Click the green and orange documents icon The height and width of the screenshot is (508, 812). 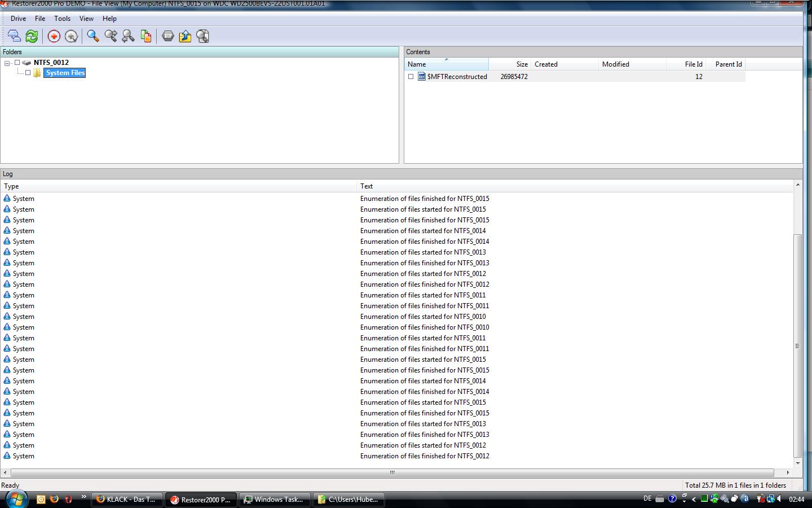145,36
